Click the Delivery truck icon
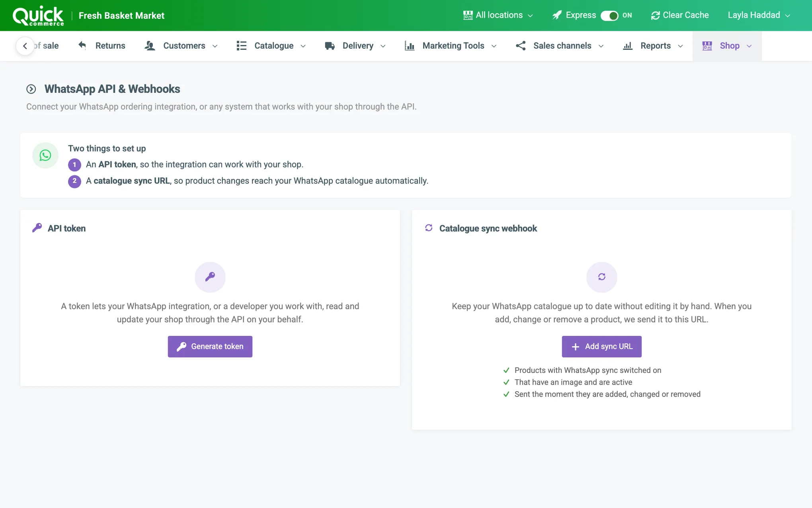Image resolution: width=812 pixels, height=508 pixels. [x=330, y=45]
